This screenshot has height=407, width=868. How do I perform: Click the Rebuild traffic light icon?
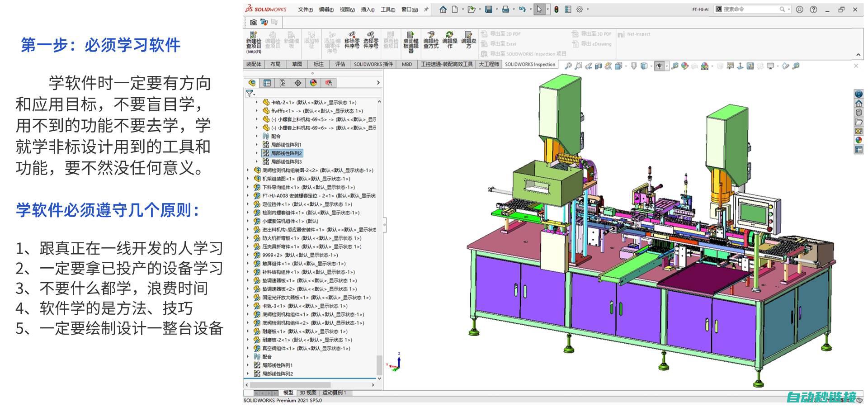[557, 9]
